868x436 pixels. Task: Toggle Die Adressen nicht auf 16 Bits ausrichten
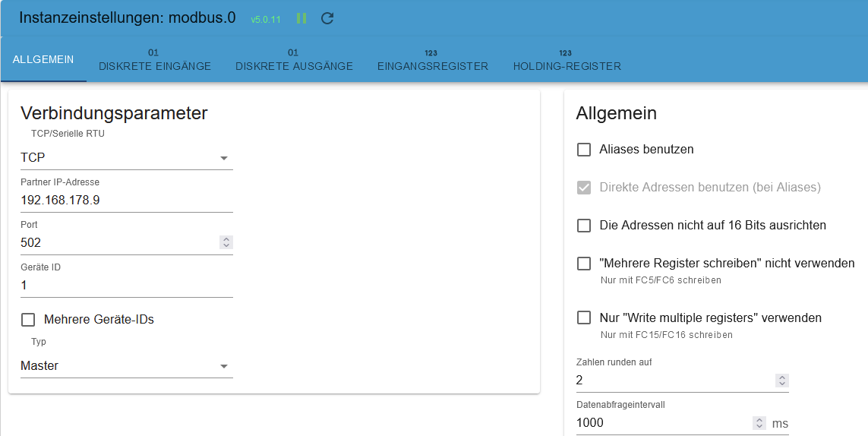pos(584,226)
